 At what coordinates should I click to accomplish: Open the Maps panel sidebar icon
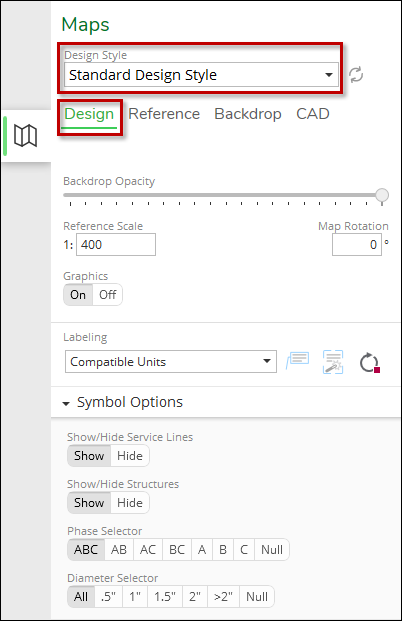pos(26,136)
